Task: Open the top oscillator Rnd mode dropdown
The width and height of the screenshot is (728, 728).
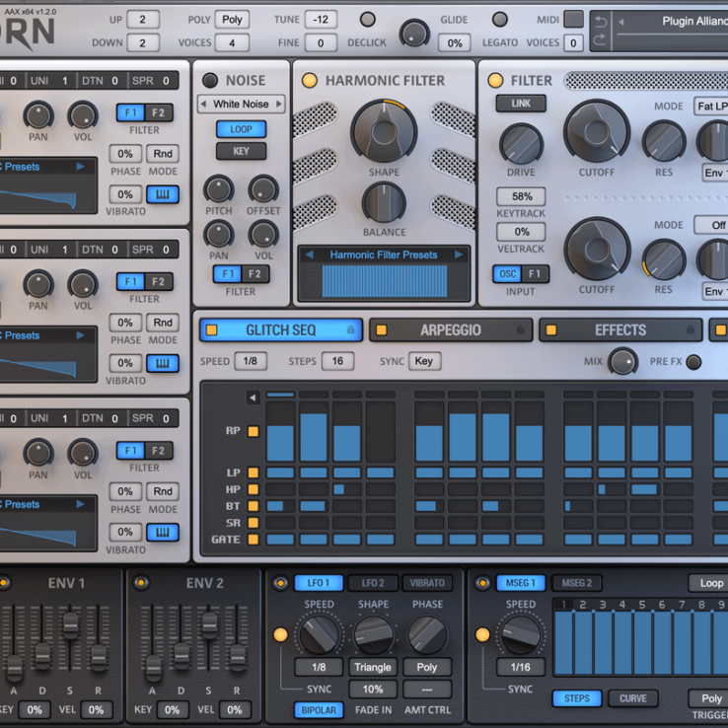Action: pyautogui.click(x=163, y=154)
